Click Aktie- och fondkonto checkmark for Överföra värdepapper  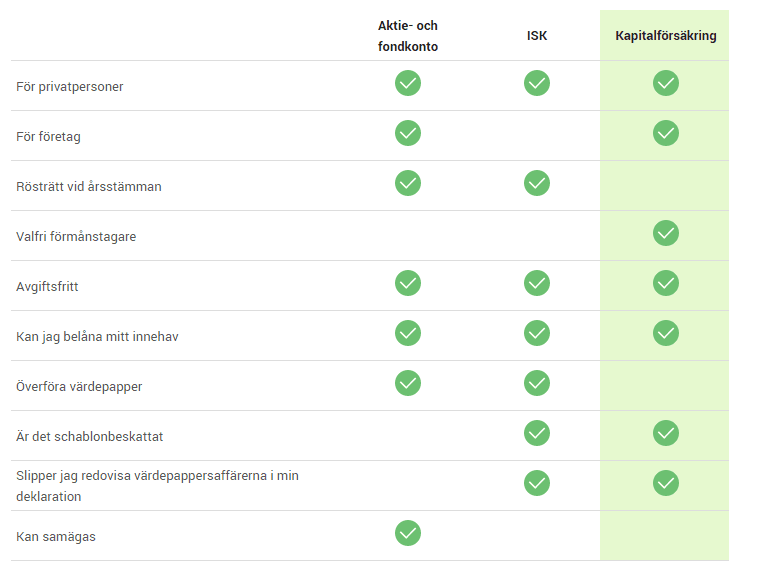[408, 383]
